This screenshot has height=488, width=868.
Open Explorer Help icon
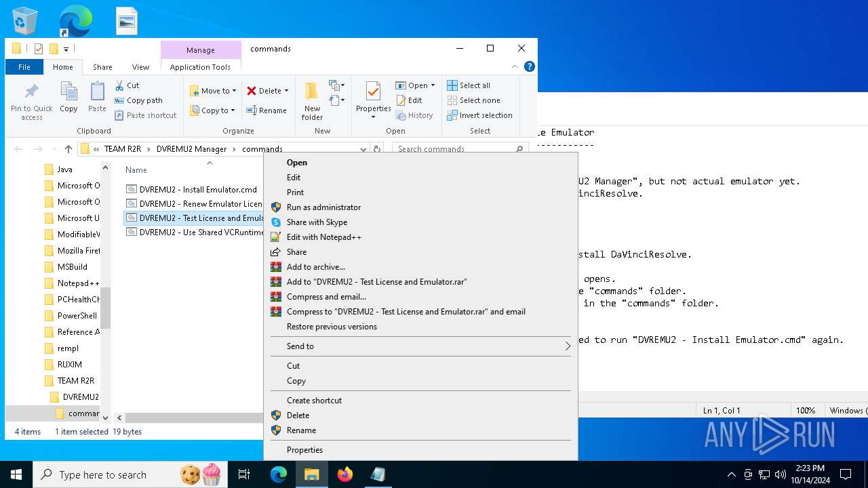[530, 66]
